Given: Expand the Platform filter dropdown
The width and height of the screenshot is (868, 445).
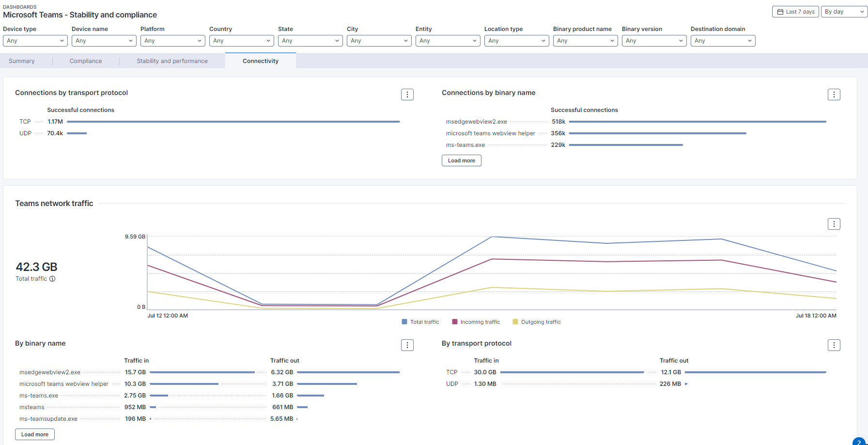Looking at the screenshot, I should pyautogui.click(x=172, y=41).
